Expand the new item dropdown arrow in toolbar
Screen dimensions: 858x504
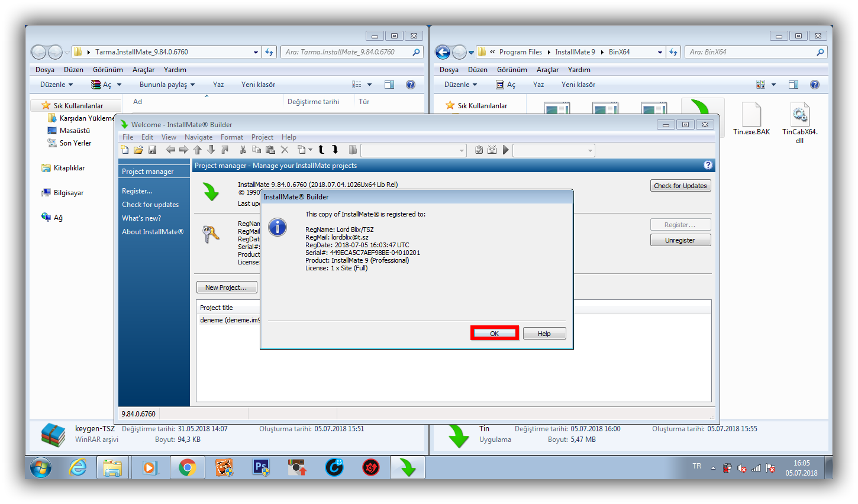tap(310, 150)
